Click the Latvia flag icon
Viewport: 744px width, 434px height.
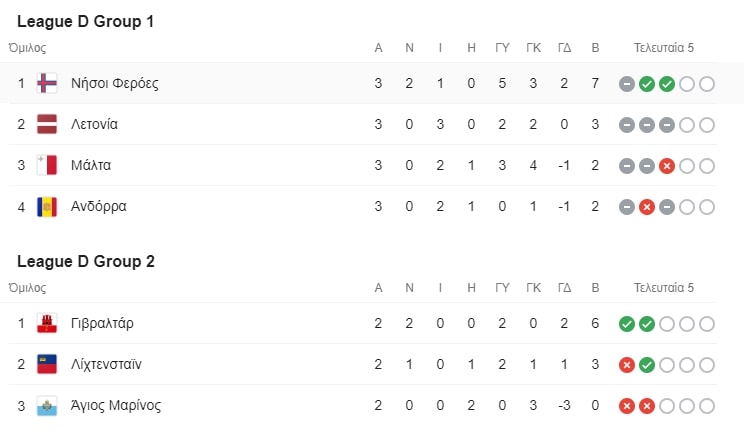coord(47,124)
